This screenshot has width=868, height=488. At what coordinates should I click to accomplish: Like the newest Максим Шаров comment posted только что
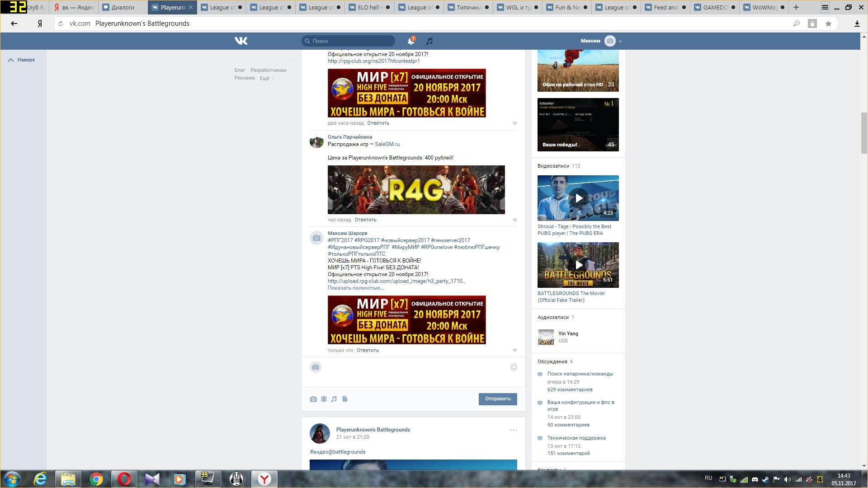pos(514,350)
